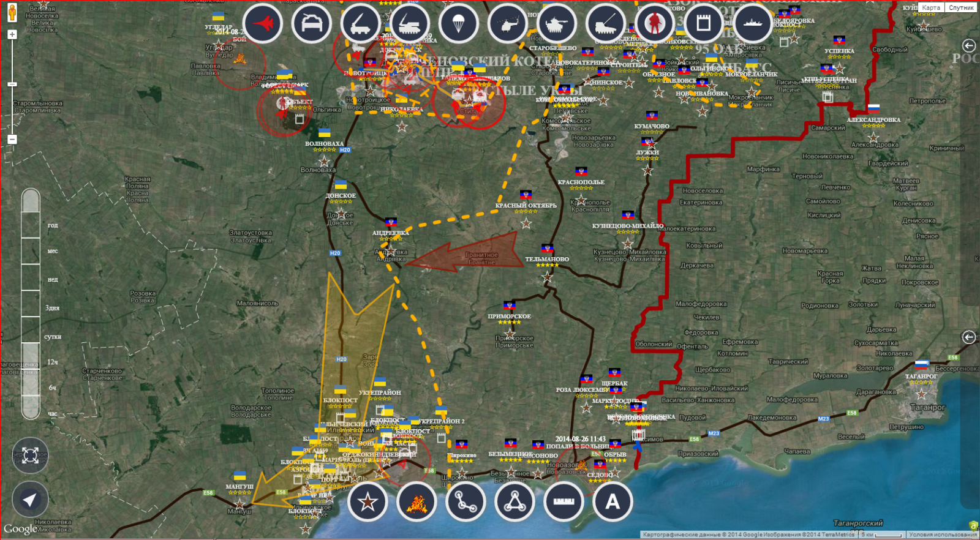
Task: Set the timeline to сутки
Action: [53, 337]
